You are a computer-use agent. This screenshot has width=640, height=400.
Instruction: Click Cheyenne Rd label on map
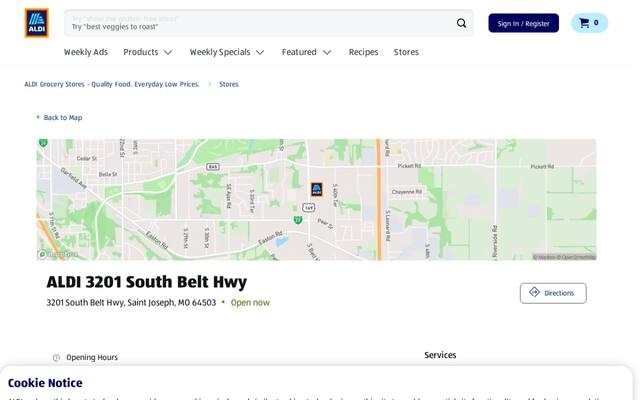coord(407,192)
